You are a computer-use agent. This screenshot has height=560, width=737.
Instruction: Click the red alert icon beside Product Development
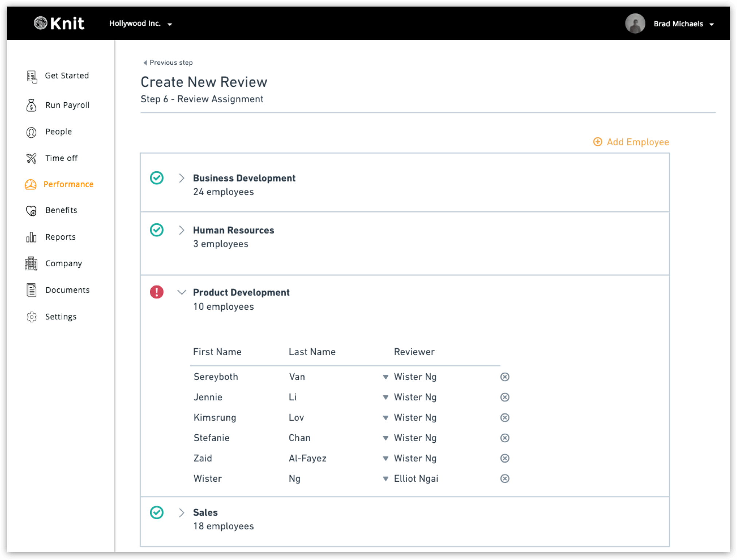tap(157, 292)
